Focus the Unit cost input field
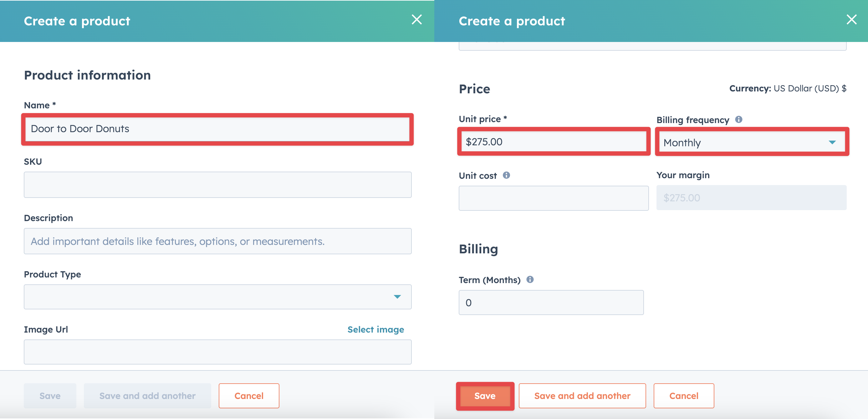The height and width of the screenshot is (419, 868). coord(553,198)
